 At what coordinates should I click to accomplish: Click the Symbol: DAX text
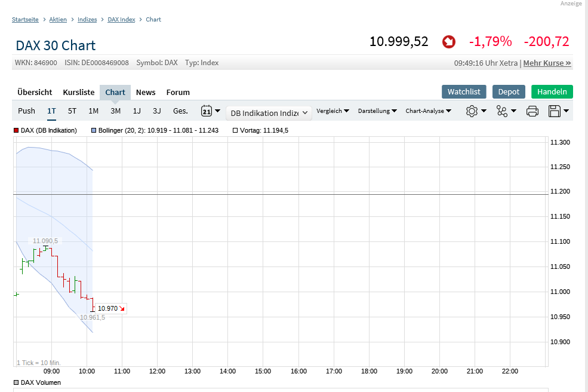click(x=157, y=63)
